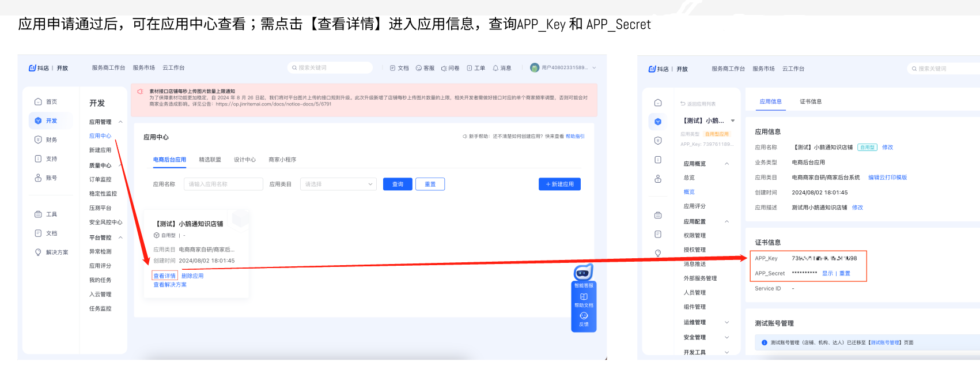Open 工单 ticket icon in left header

470,68
